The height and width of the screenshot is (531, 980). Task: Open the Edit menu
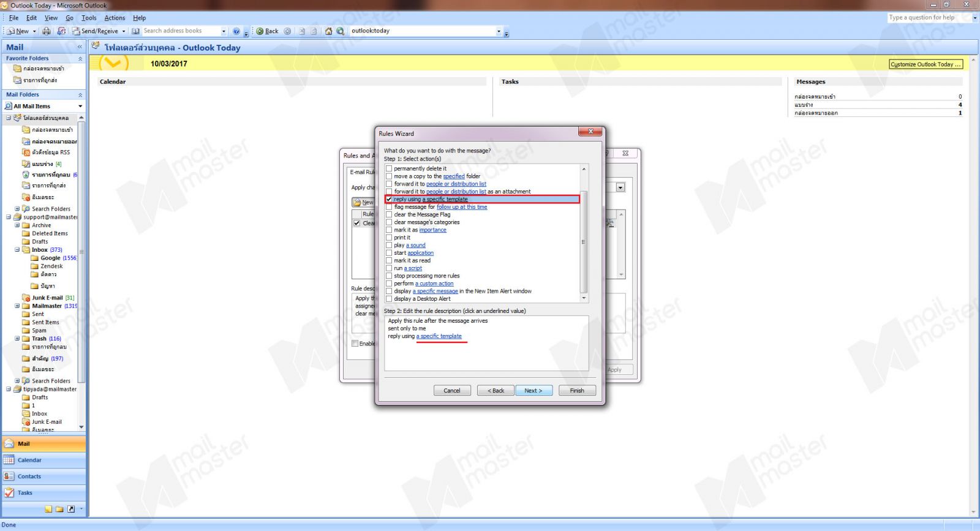[x=31, y=18]
